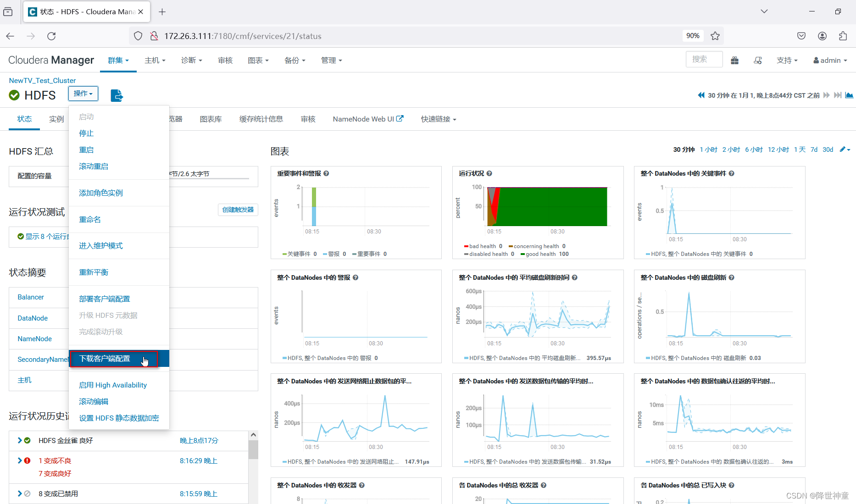The image size is (856, 504).
Task: Choose 部署客户端配置 menu item
Action: pyautogui.click(x=119, y=299)
